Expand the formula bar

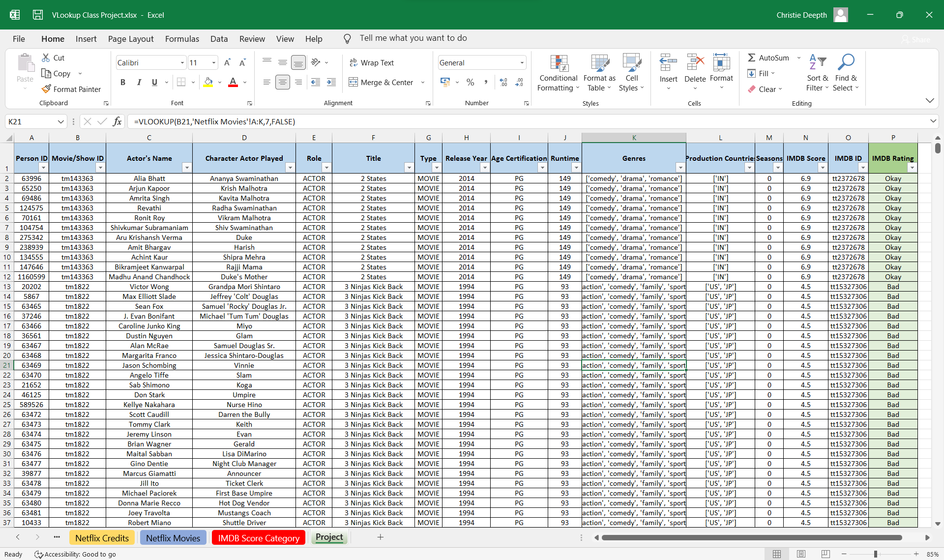click(x=933, y=121)
